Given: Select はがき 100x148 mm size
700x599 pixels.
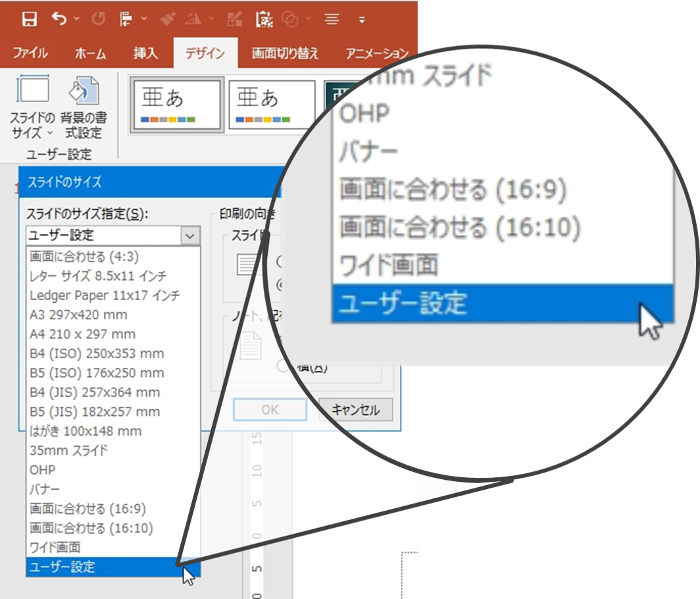Looking at the screenshot, I should click(x=113, y=431).
